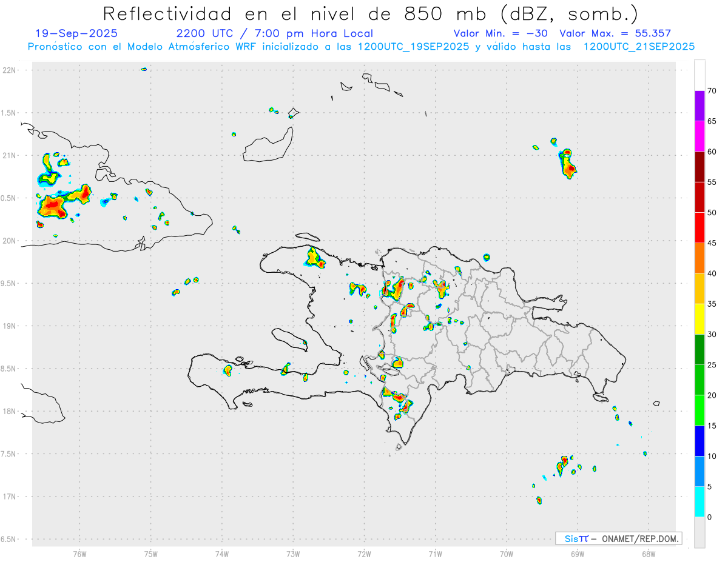This screenshot has height=562, width=728.
Task: Click the '35' value on the color scale
Action: click(712, 304)
